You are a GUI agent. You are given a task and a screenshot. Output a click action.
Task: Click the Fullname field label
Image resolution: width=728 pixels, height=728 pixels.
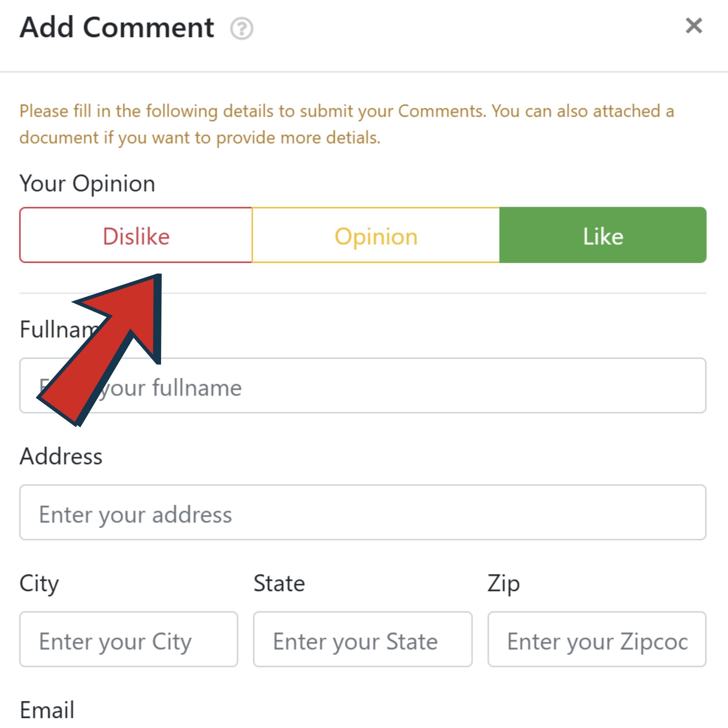(x=49, y=330)
